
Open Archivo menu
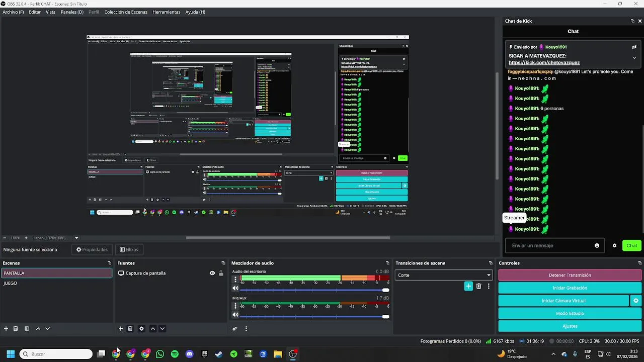[13, 12]
